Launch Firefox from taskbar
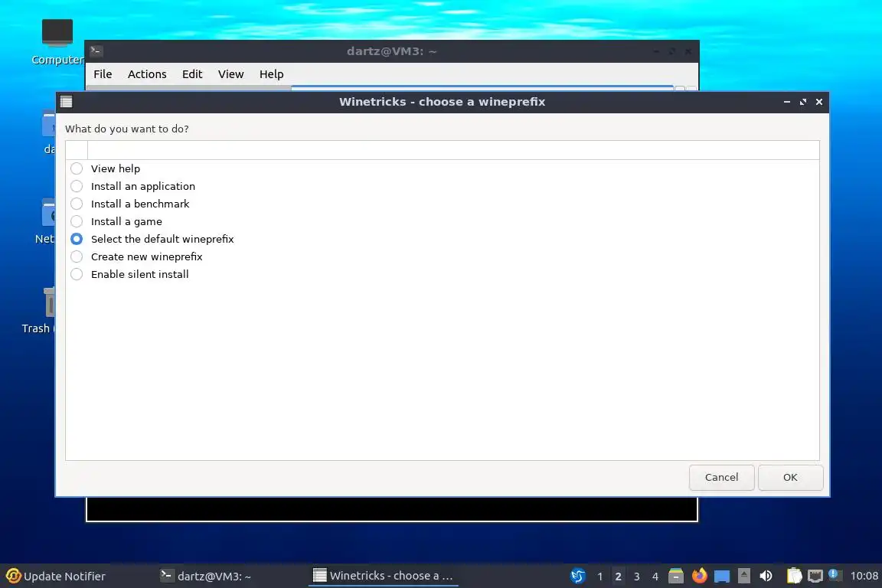The image size is (882, 588). click(699, 576)
